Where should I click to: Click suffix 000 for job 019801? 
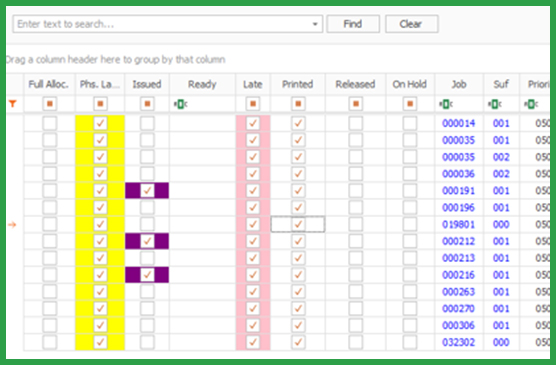tap(501, 225)
